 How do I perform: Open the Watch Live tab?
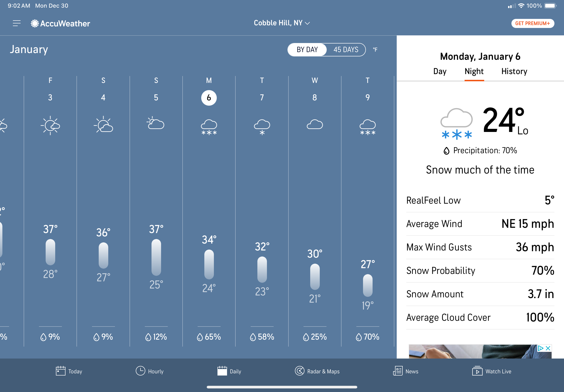click(x=492, y=371)
